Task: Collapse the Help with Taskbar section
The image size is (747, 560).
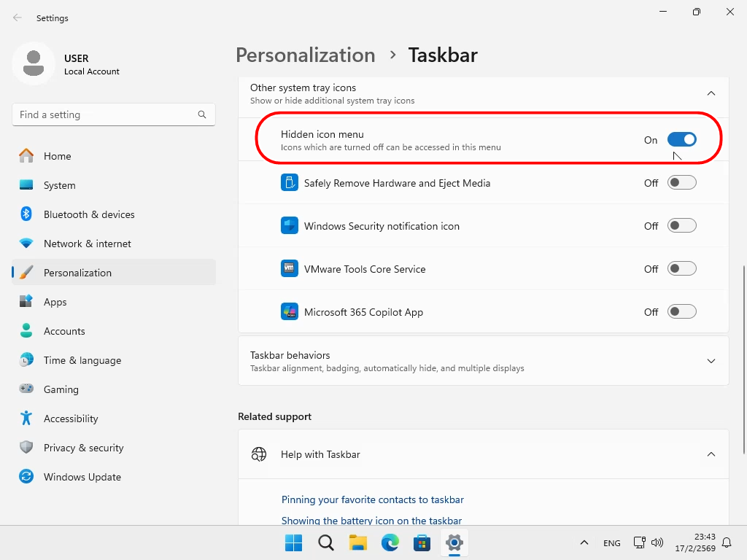Action: point(711,454)
